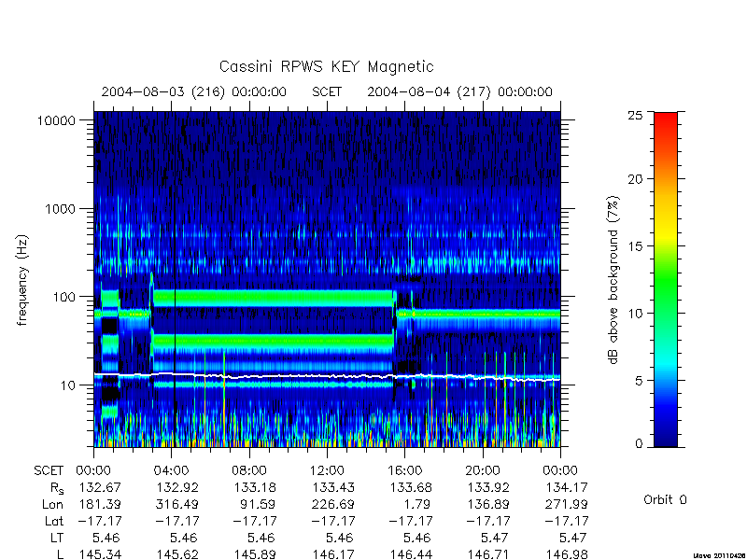This screenshot has height=560, width=747.
Task: Click the '5' colorbar tick label
Action: tap(639, 381)
